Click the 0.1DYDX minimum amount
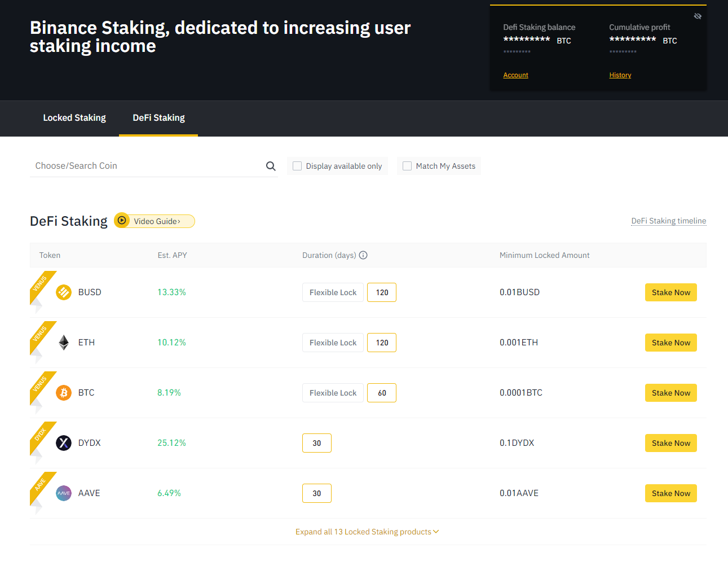728x570 pixels. click(517, 443)
